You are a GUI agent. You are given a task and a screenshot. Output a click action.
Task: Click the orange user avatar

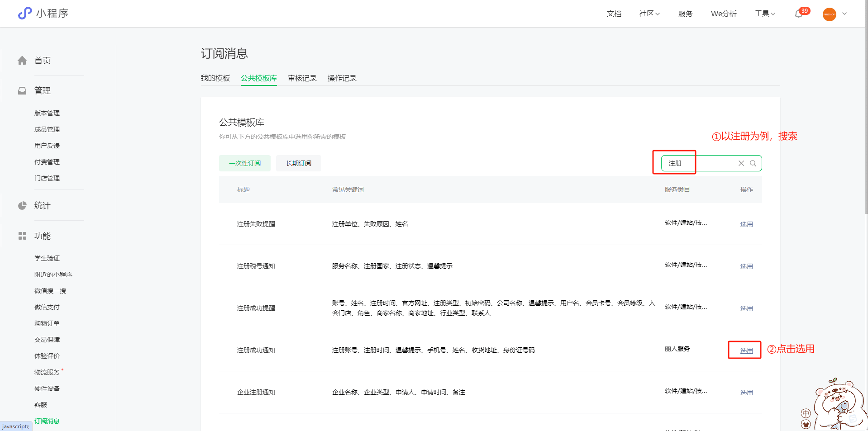[829, 14]
